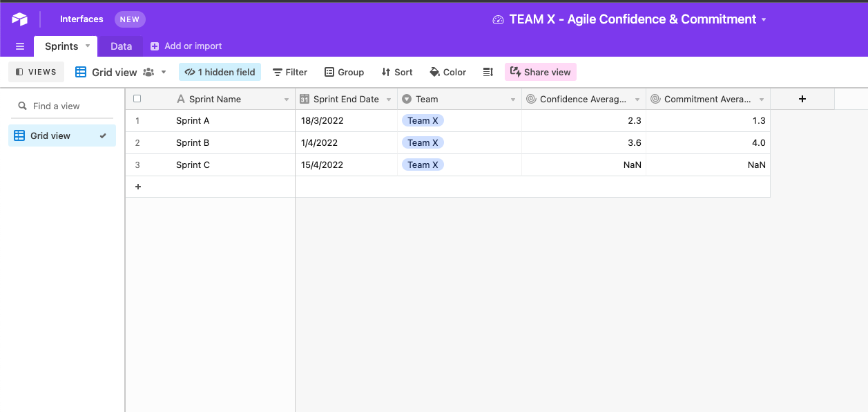Add a new row with plus icon
The width and height of the screenshot is (868, 412).
pos(138,187)
